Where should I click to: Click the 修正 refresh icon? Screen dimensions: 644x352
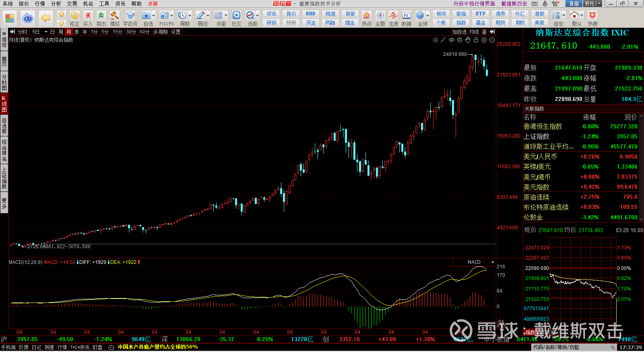point(75,15)
